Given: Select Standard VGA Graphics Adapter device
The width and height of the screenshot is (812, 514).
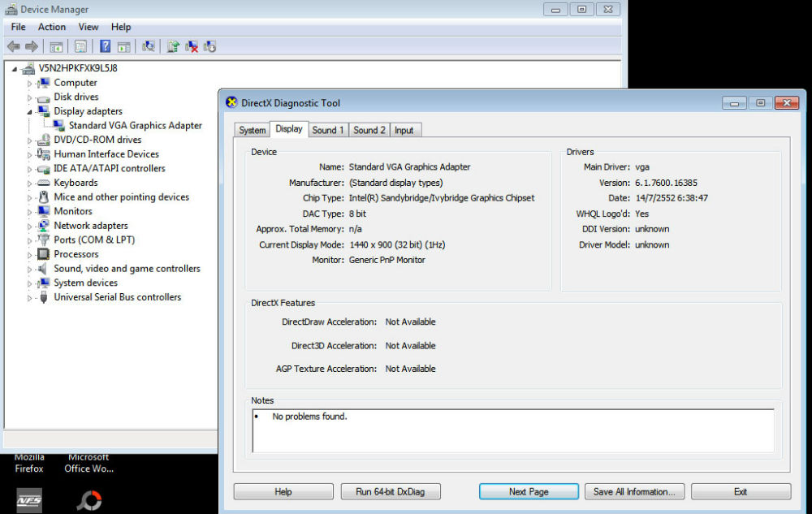Looking at the screenshot, I should tap(135, 126).
